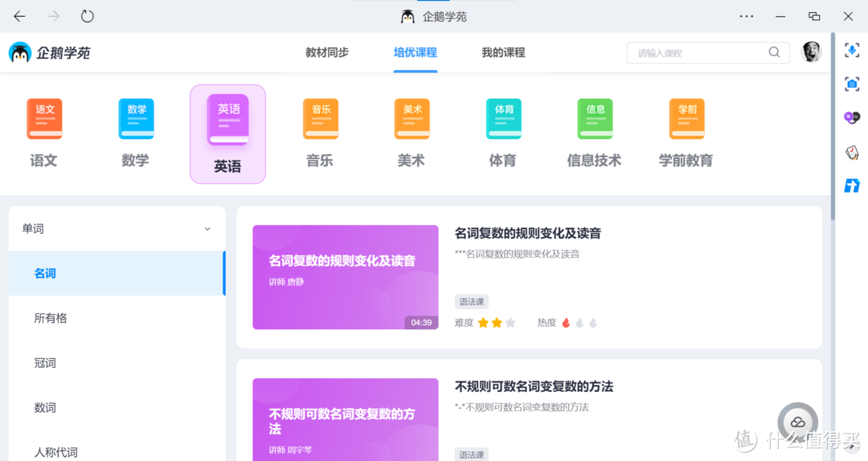Click the 企鹅学苑 penguin logo
868x461 pixels.
coord(20,52)
